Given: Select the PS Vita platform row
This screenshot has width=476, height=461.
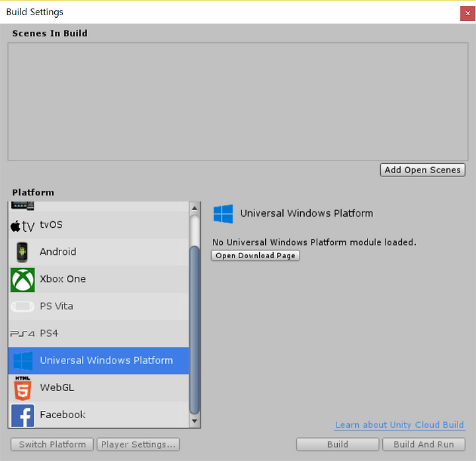Looking at the screenshot, I should pyautogui.click(x=99, y=306).
